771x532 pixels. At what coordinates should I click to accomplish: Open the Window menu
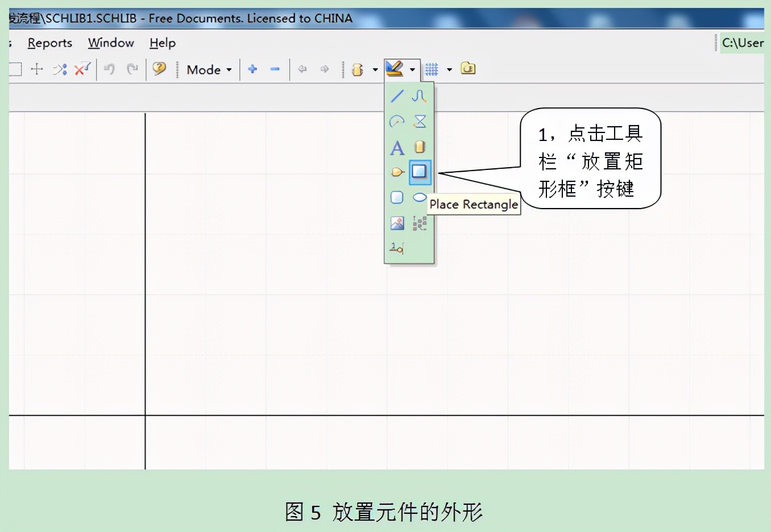[111, 43]
